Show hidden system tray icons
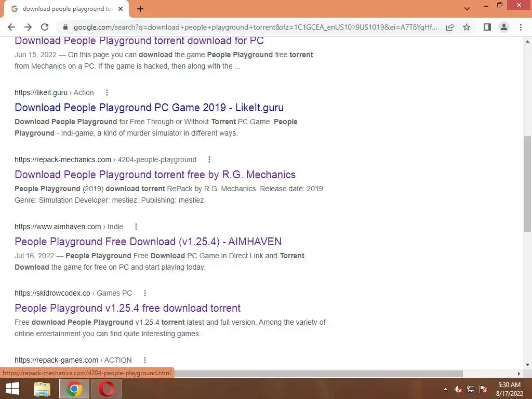Viewport: 532px width, 399px height. pos(445,389)
